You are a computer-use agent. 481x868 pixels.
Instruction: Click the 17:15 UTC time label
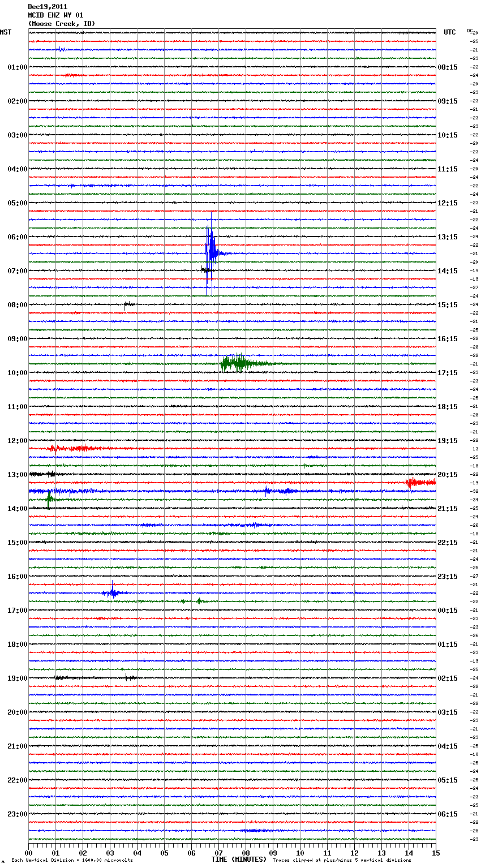(x=448, y=373)
